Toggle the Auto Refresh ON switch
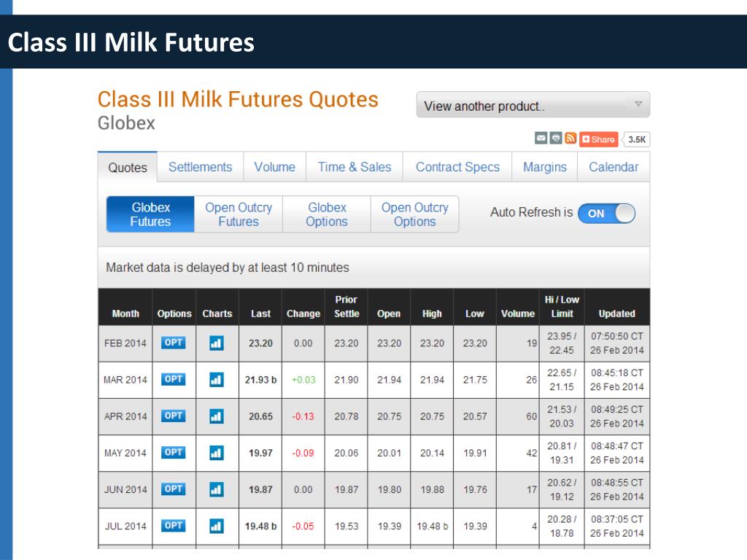747x560 pixels. click(606, 214)
